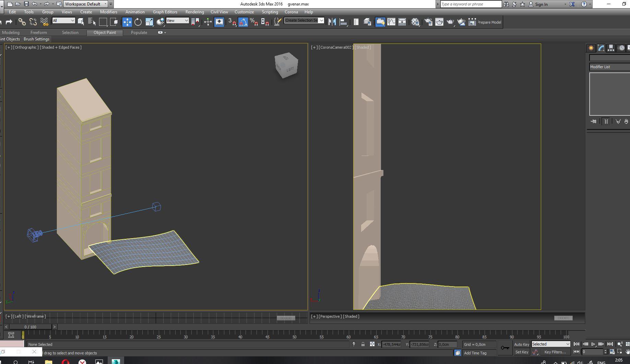Click the Key Filters button
Viewport: 630px width, 364px height.
pyautogui.click(x=555, y=352)
